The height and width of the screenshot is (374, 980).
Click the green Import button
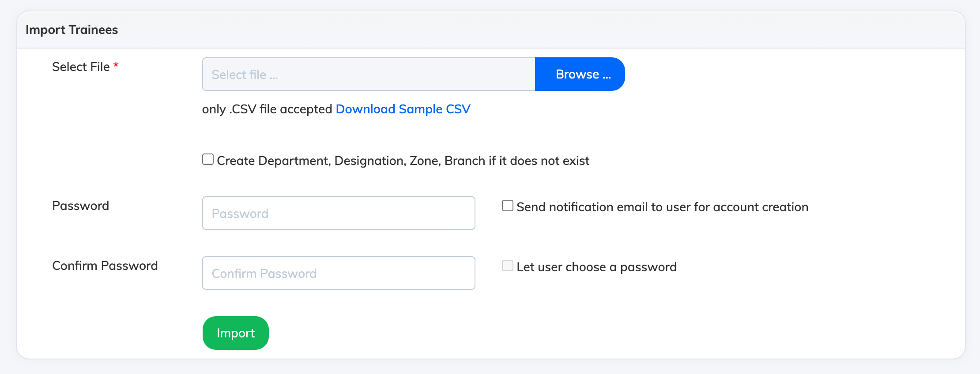(236, 333)
